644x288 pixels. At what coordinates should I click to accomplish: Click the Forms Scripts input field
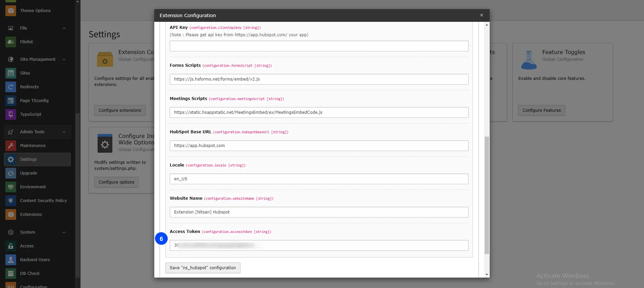click(319, 79)
